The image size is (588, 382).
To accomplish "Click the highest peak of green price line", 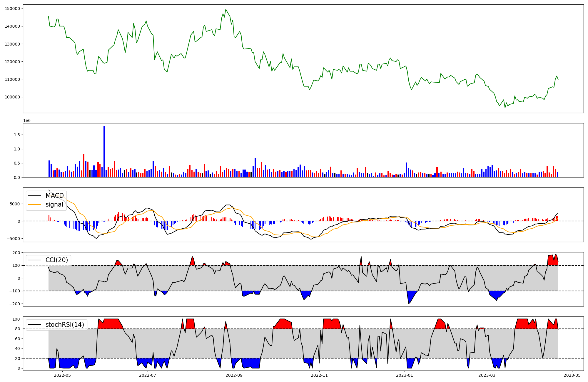I will (x=225, y=9).
